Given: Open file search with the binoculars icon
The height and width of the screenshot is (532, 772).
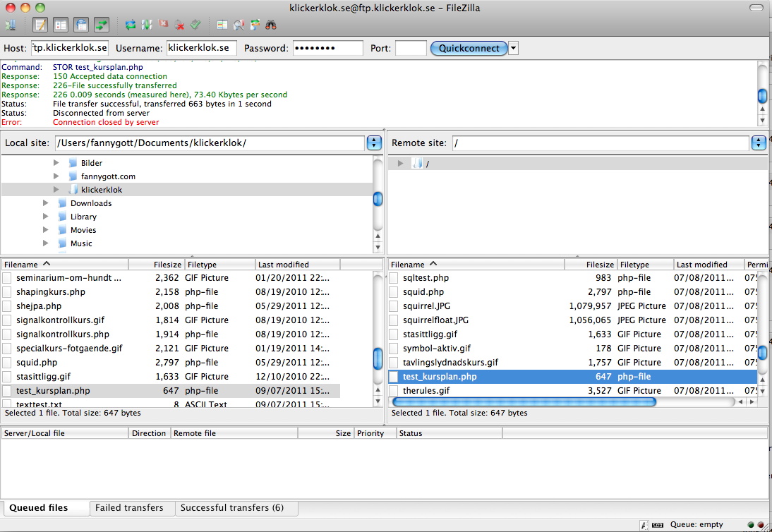Looking at the screenshot, I should pyautogui.click(x=271, y=25).
